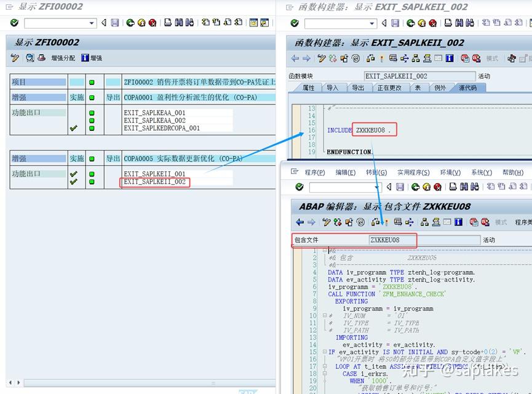Click the 增强 information icon in ZFI00002
Screen dimensions: 532x394
click(x=84, y=57)
